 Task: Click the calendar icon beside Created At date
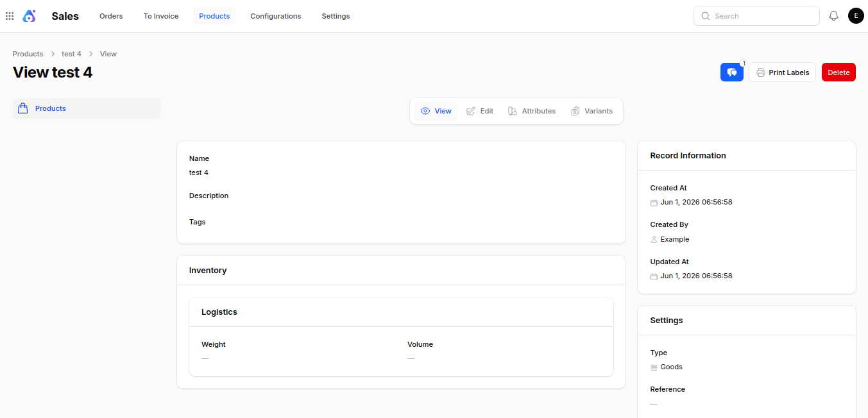[x=654, y=203]
